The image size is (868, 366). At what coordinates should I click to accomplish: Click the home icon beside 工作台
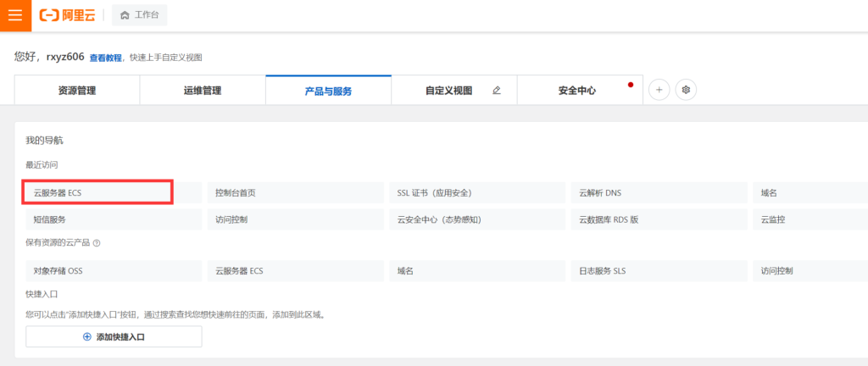point(125,15)
